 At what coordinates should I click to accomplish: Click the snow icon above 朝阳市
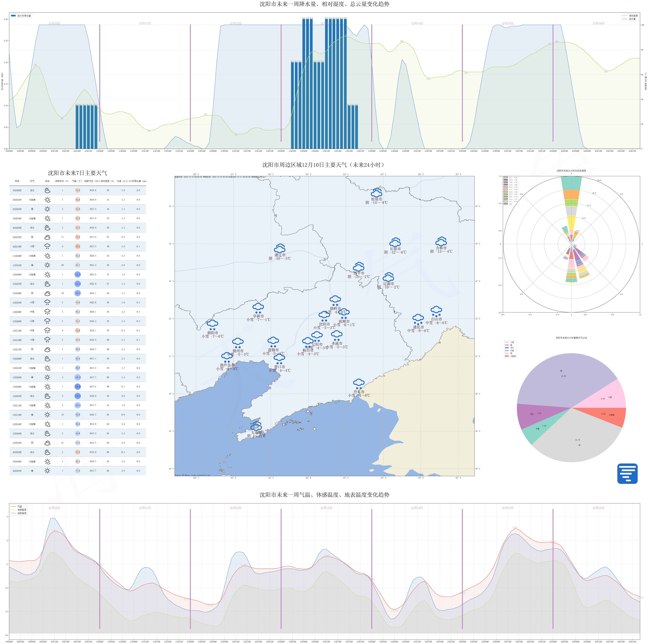[212, 325]
